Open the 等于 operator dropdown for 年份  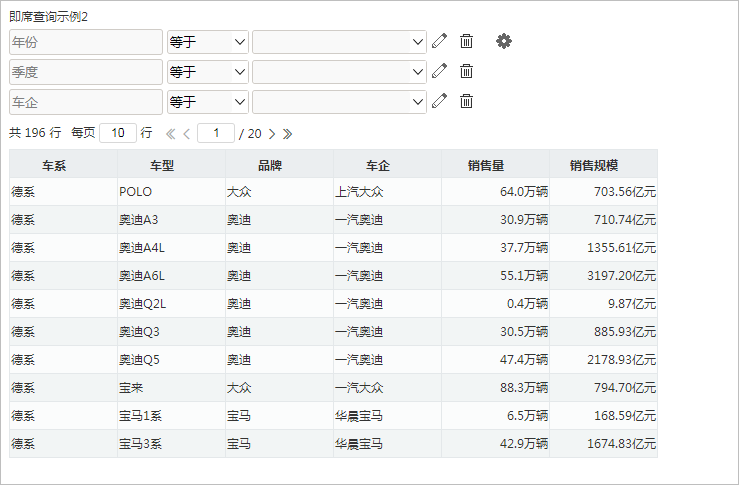208,42
